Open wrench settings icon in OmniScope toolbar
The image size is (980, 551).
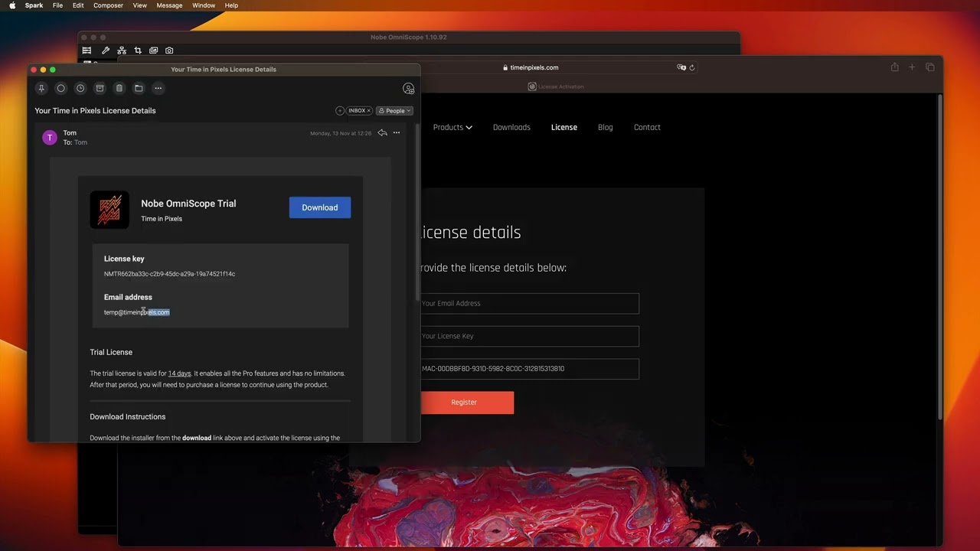click(106, 51)
